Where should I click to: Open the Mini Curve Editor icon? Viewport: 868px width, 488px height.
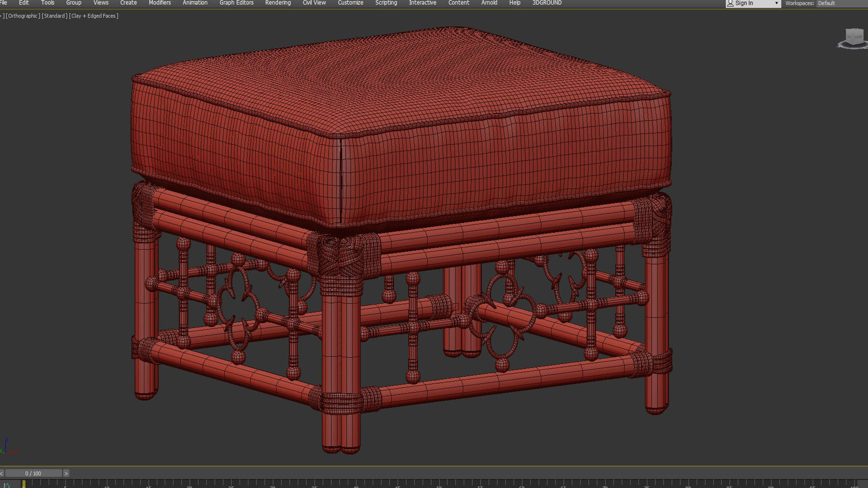[x=6, y=485]
